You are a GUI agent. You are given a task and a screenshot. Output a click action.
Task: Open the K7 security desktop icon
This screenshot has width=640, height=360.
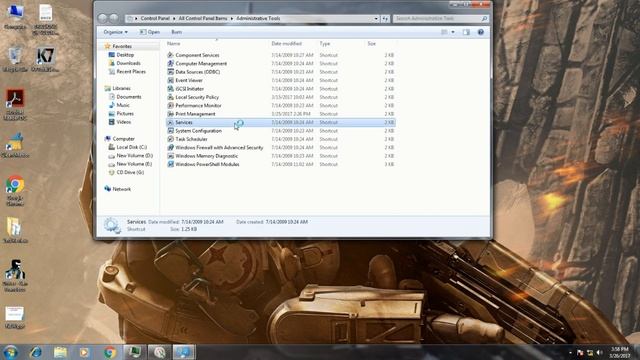[45, 60]
